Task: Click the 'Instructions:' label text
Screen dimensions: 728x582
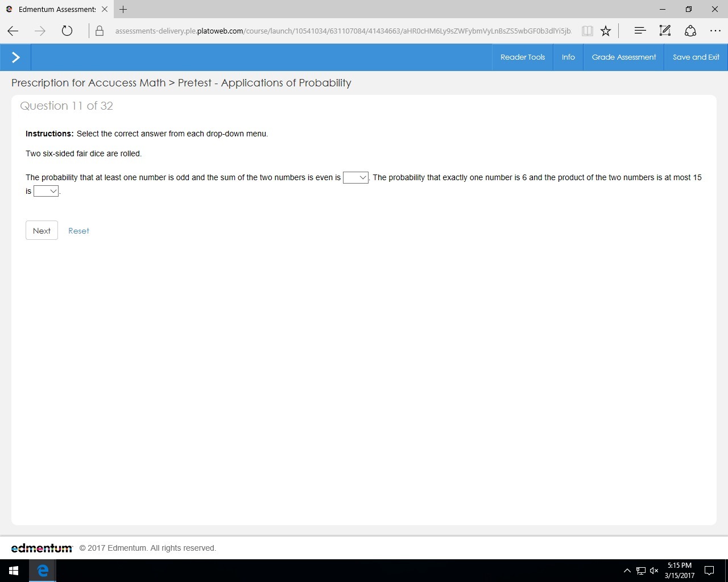Action: tap(49, 134)
